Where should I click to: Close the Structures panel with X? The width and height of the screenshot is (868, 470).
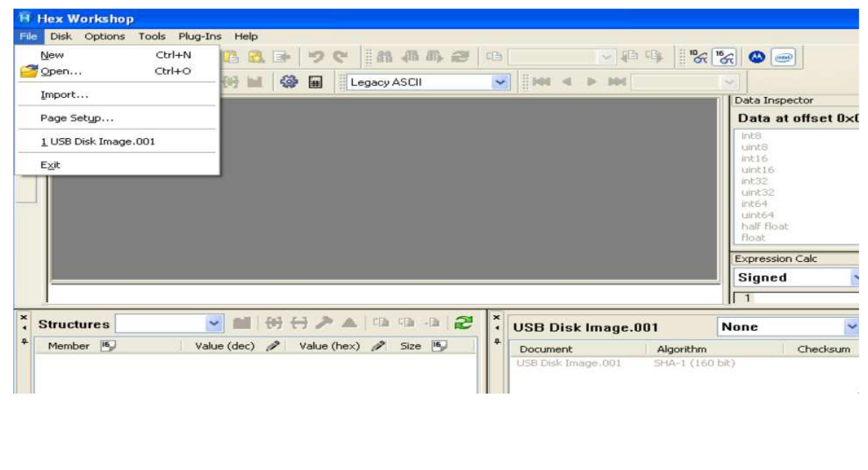point(24,318)
